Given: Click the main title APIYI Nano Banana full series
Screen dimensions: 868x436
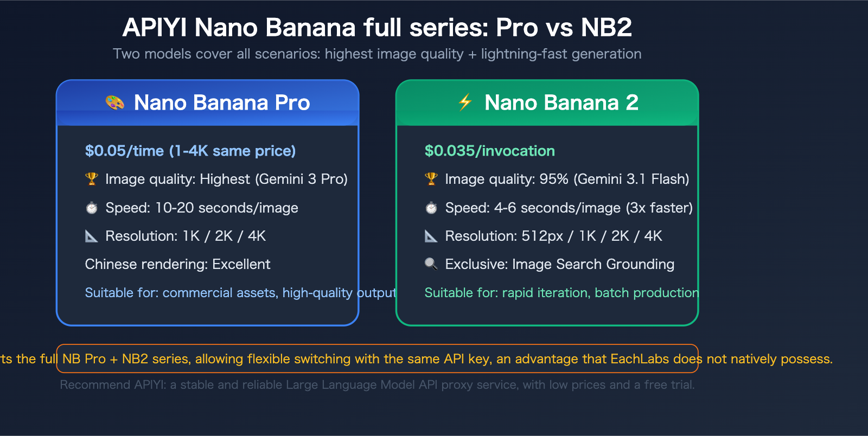Looking at the screenshot, I should [377, 27].
